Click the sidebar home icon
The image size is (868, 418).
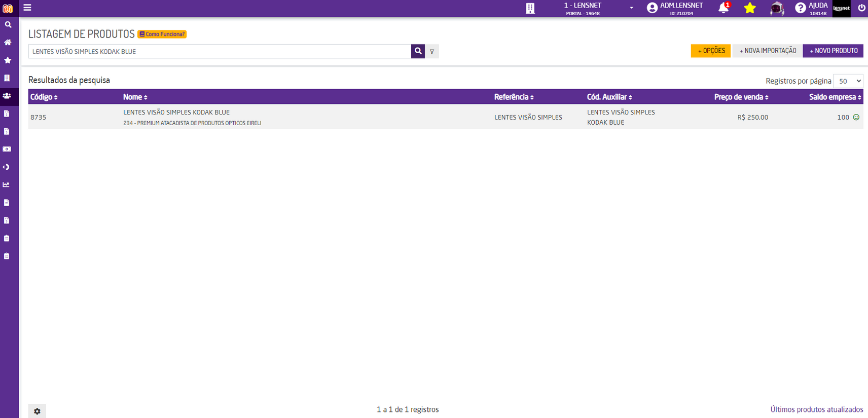8,43
